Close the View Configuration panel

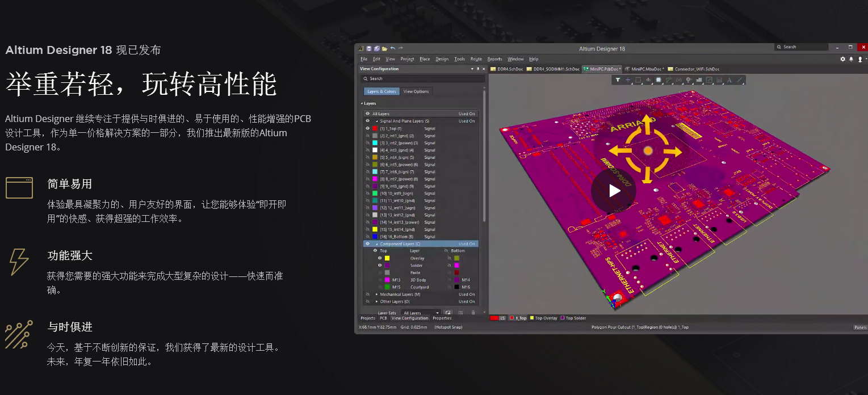484,69
